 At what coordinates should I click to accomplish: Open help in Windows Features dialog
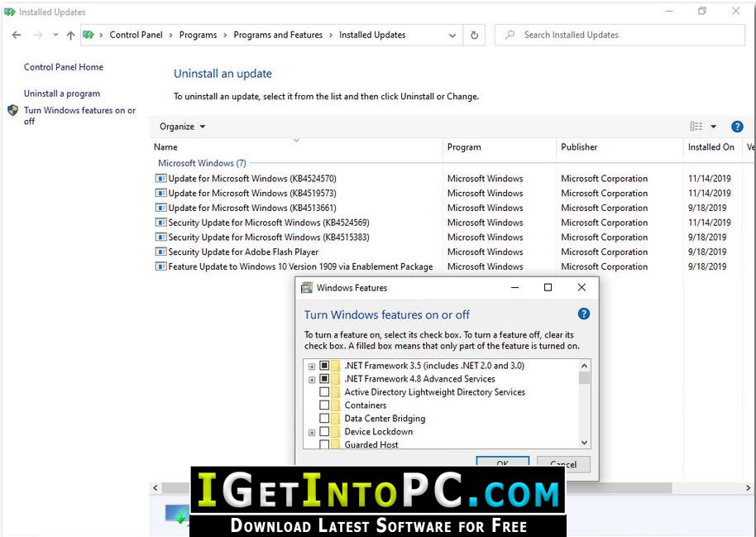tap(583, 314)
